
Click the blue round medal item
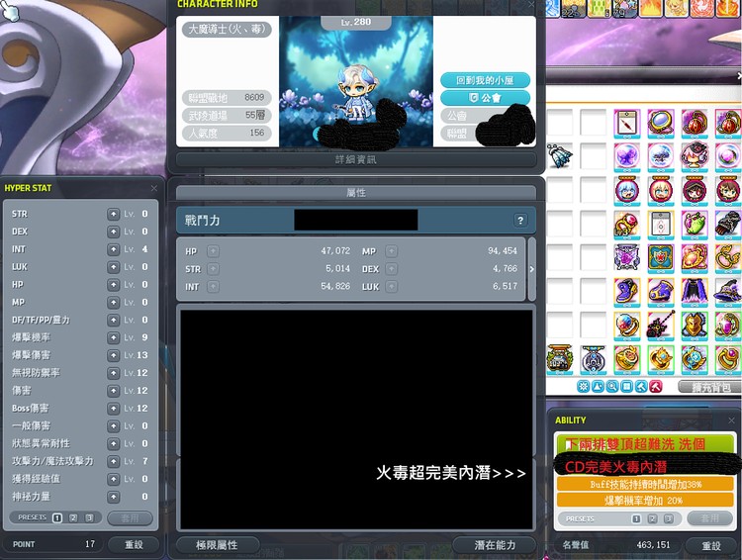tap(593, 360)
